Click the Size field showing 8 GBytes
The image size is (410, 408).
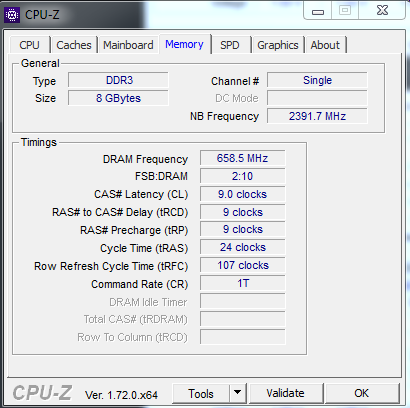pos(118,98)
